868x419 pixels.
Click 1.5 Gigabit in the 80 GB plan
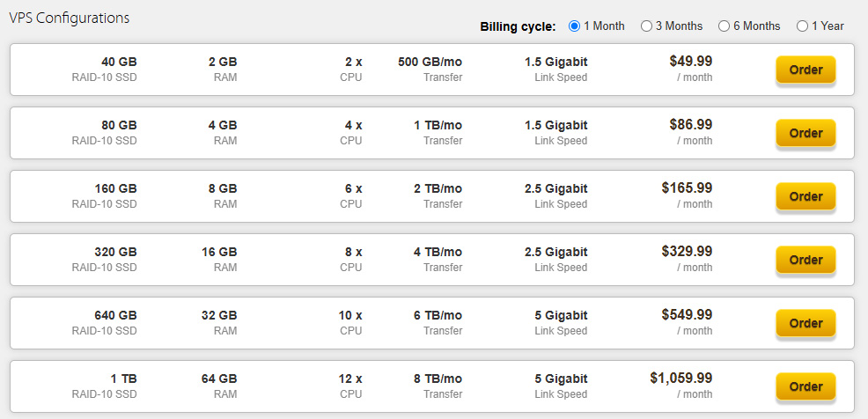[556, 125]
